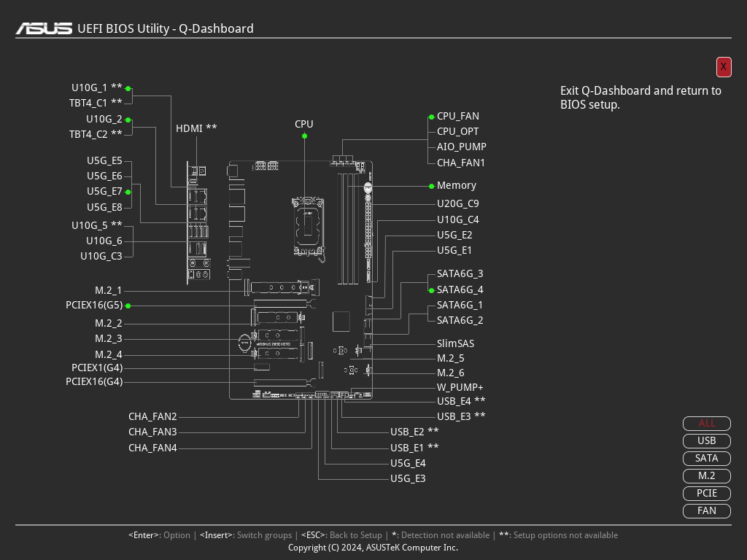Image resolution: width=747 pixels, height=560 pixels.
Task: Show only SATA connectors
Action: pyautogui.click(x=706, y=458)
